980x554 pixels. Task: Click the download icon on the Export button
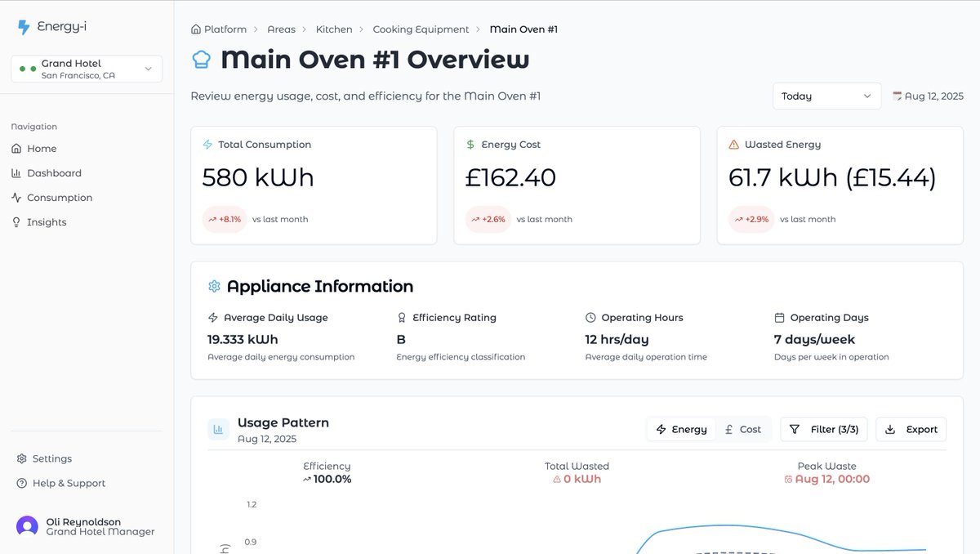coord(890,429)
